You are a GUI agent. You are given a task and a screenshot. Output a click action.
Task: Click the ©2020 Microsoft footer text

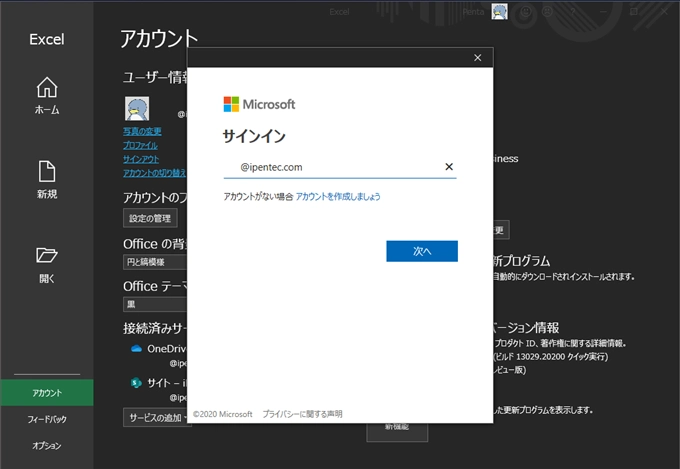click(x=222, y=414)
